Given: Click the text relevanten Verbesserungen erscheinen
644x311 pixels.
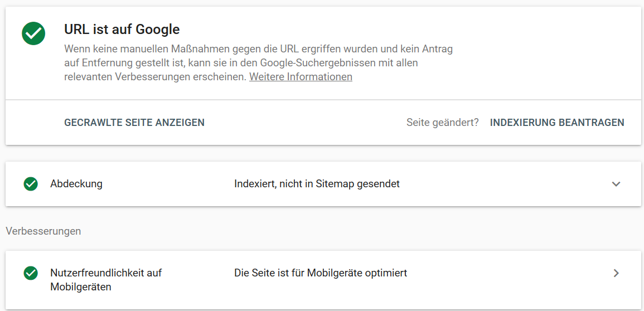Looking at the screenshot, I should [x=155, y=77].
